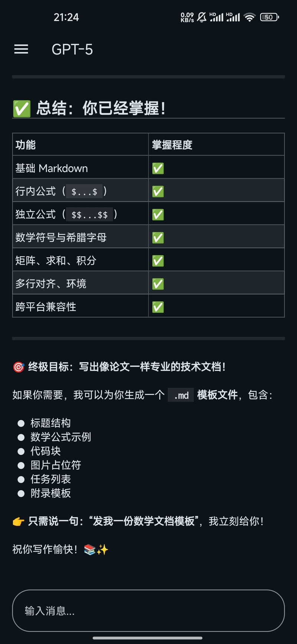
Task: Tap the 标题结构 bullet list item
Action: (50, 423)
